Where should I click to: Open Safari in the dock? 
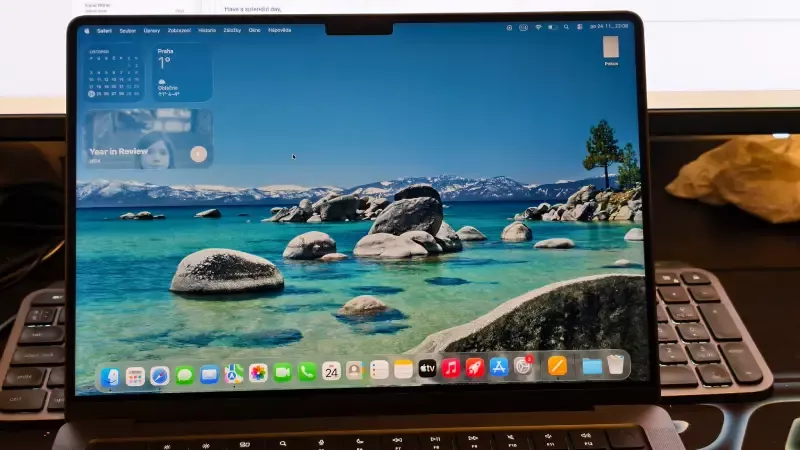coord(160,376)
